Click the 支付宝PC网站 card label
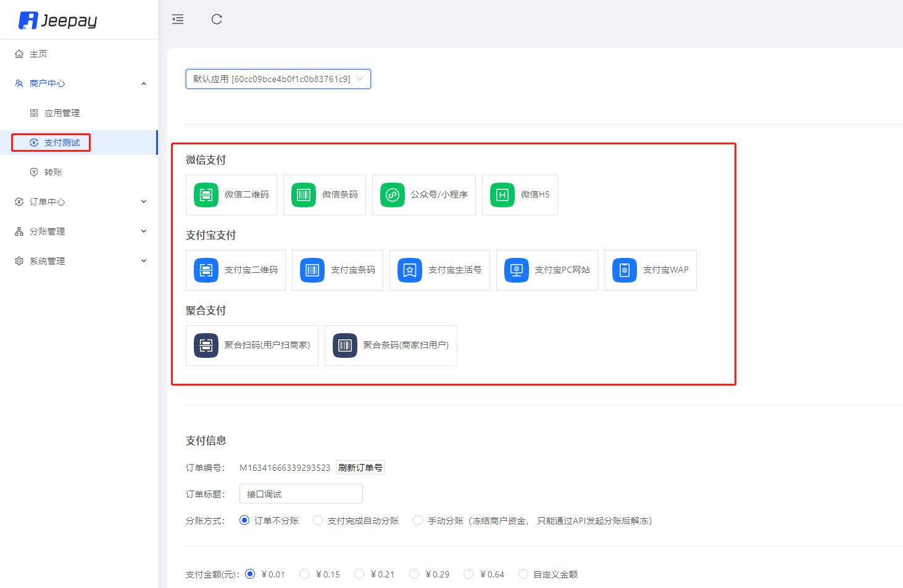Screen dimensions: 903x588 562,270
